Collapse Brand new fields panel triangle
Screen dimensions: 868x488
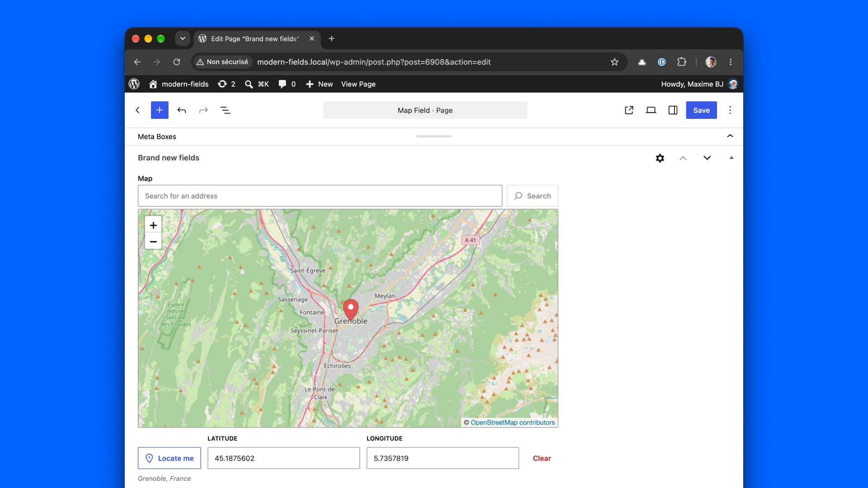tap(731, 158)
